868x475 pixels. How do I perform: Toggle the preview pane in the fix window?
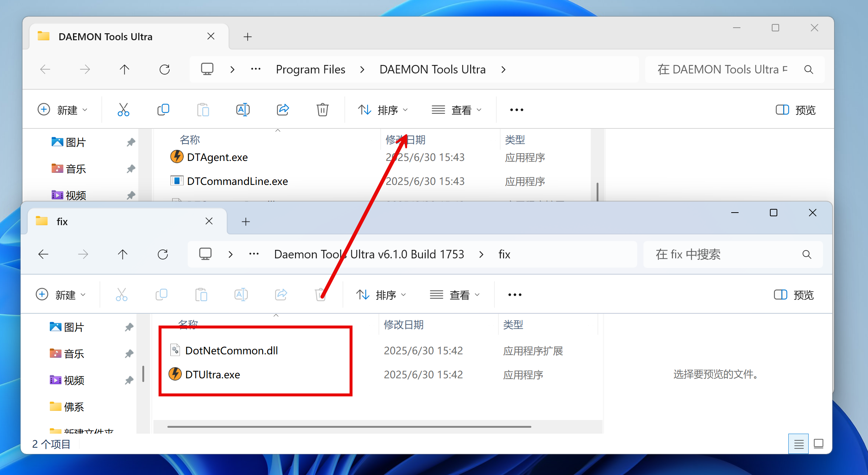794,295
